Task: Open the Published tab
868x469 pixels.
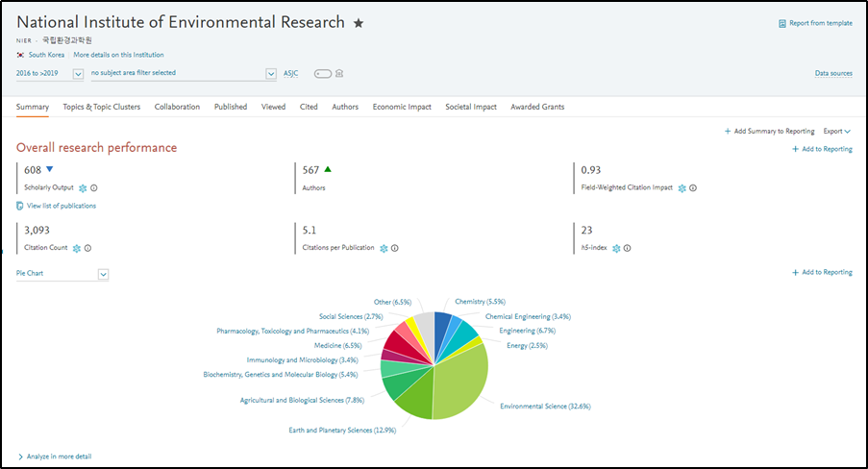Action: tap(231, 107)
